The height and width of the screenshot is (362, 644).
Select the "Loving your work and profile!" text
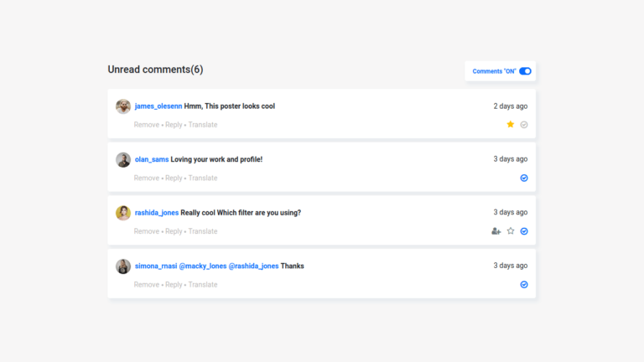[x=216, y=160]
